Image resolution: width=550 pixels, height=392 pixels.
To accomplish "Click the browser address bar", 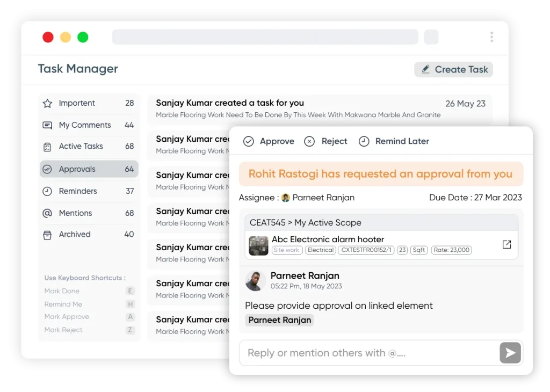I will pyautogui.click(x=265, y=37).
